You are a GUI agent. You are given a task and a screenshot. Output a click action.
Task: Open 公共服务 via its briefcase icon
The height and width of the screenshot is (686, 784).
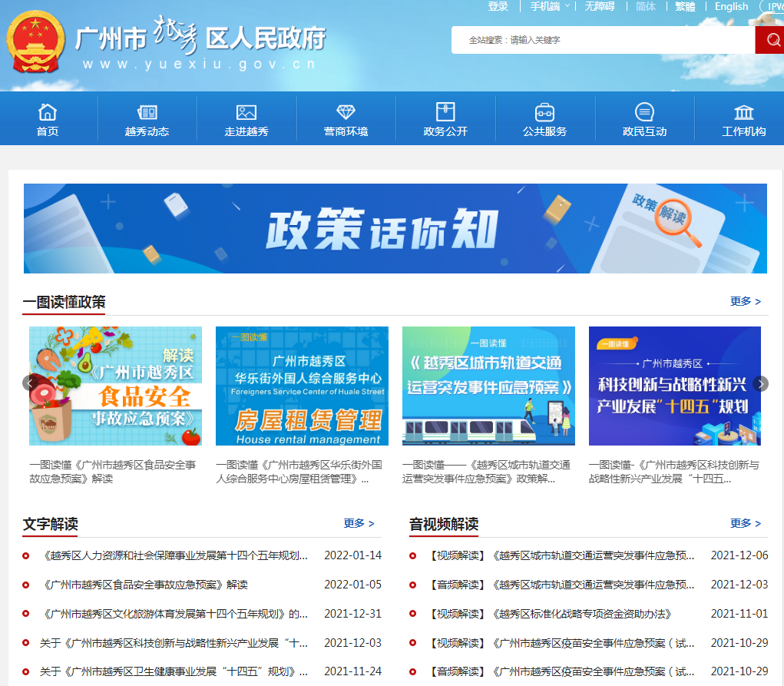(x=544, y=111)
